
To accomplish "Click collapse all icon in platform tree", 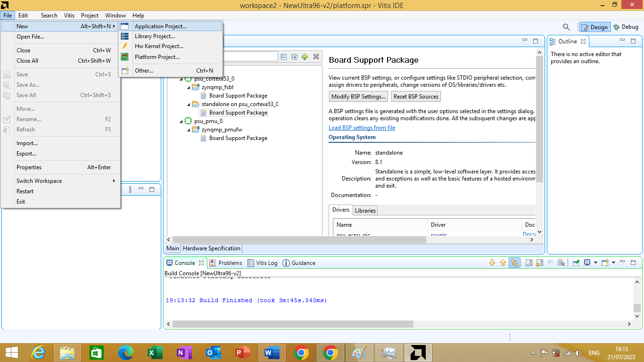I will [284, 57].
